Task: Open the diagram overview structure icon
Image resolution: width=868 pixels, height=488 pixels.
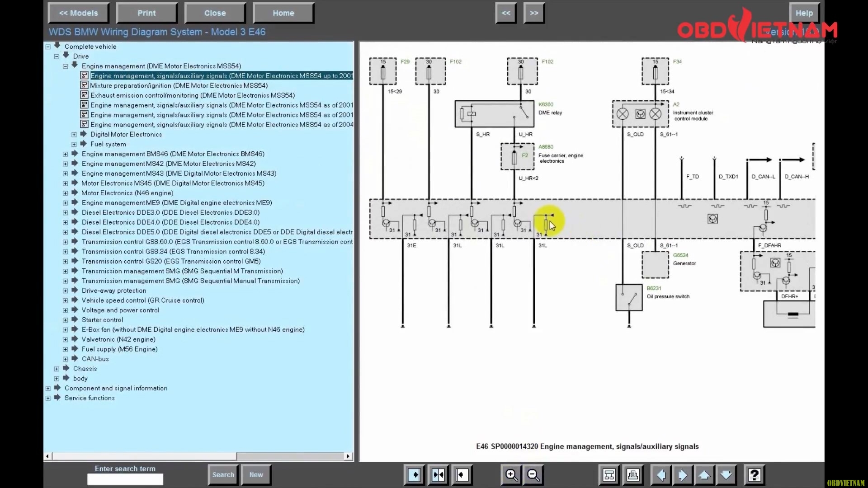Action: tap(609, 475)
